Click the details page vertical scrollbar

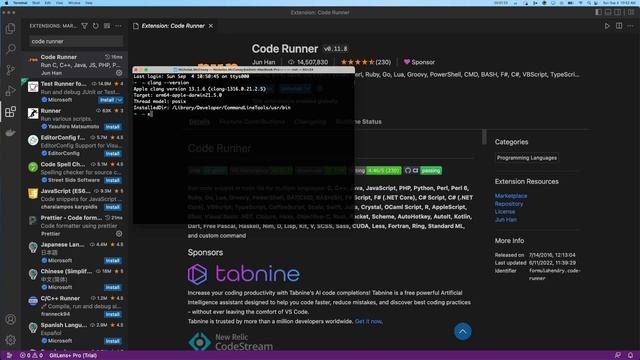click(484, 137)
